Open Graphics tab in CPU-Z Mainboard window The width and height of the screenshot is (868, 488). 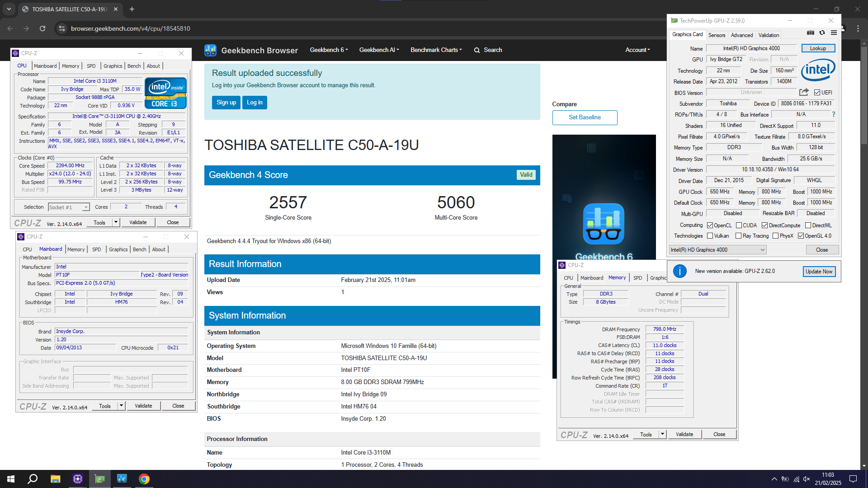(x=118, y=249)
